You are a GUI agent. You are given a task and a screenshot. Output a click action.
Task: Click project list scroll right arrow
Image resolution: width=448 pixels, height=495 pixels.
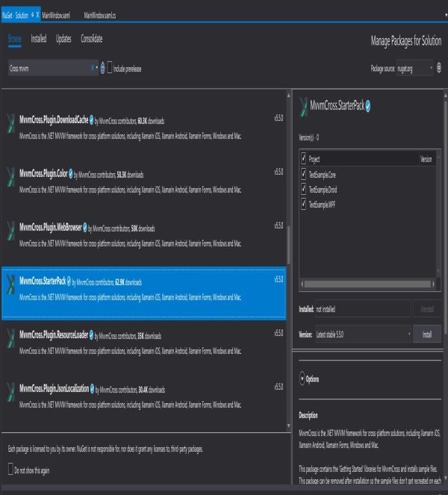(433, 284)
